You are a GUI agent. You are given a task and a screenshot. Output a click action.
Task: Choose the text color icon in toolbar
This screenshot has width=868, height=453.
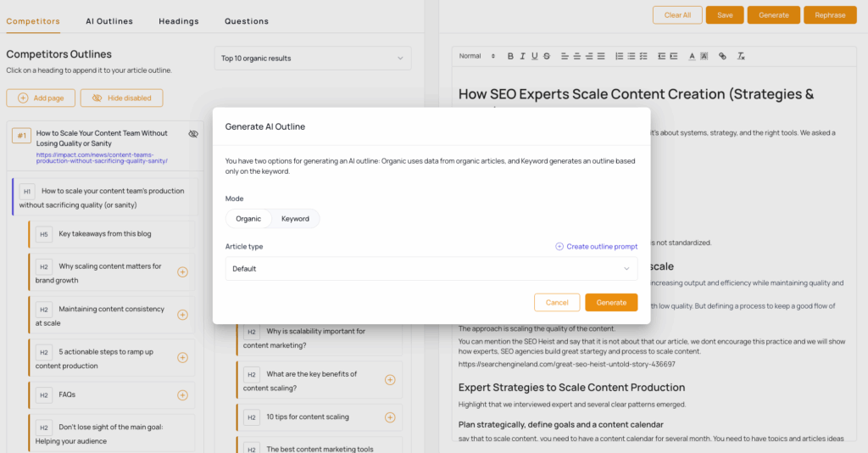(x=692, y=56)
